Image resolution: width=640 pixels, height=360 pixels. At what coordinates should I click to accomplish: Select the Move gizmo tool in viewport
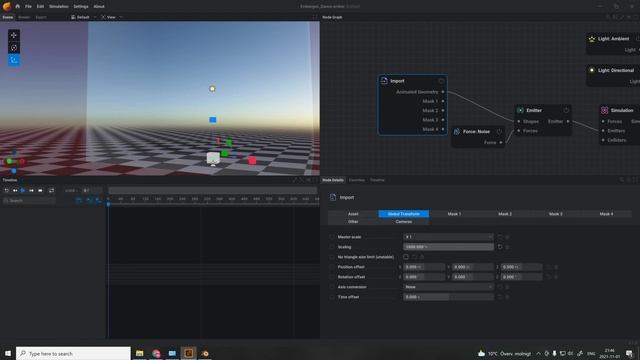click(x=14, y=35)
